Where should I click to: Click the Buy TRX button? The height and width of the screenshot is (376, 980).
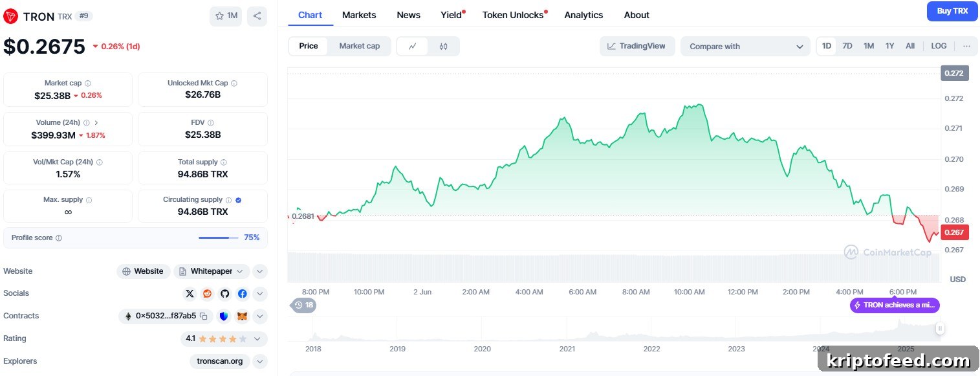click(952, 11)
